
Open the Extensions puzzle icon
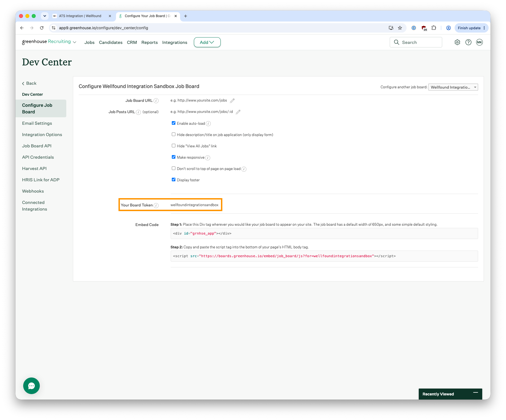pyautogui.click(x=434, y=28)
